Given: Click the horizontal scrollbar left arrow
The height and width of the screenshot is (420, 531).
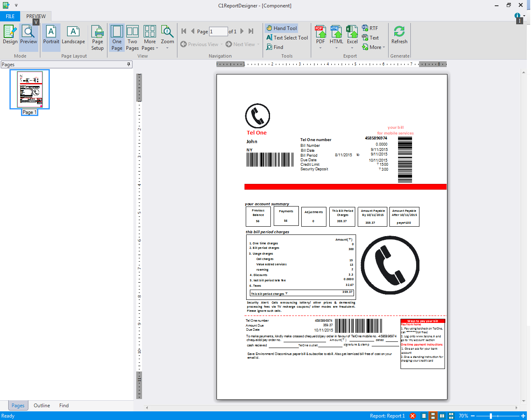Looking at the screenshot, I should pyautogui.click(x=147, y=408).
